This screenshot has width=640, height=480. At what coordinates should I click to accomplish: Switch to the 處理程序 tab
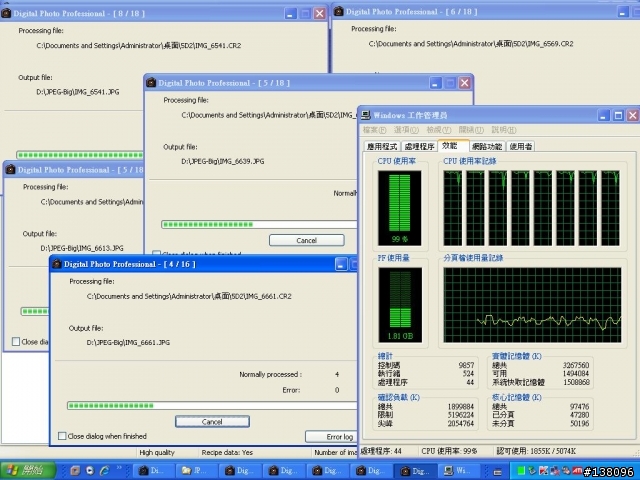419,147
